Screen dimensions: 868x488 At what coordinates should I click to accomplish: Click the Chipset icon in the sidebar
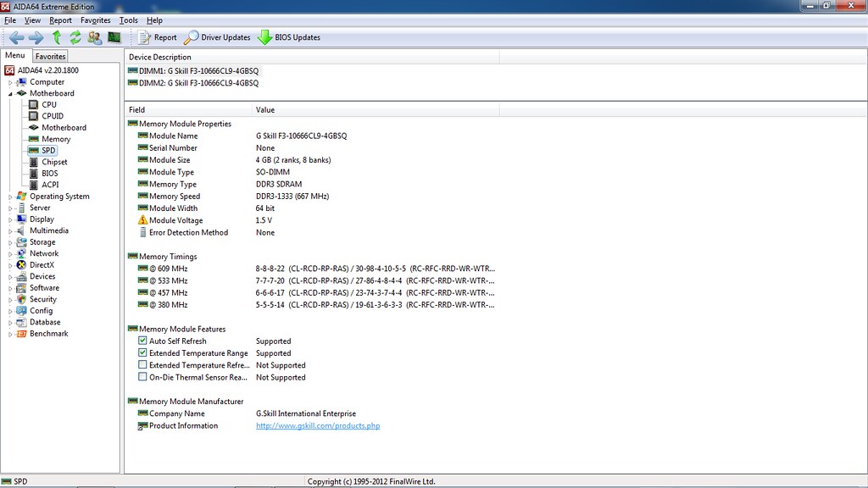[33, 162]
